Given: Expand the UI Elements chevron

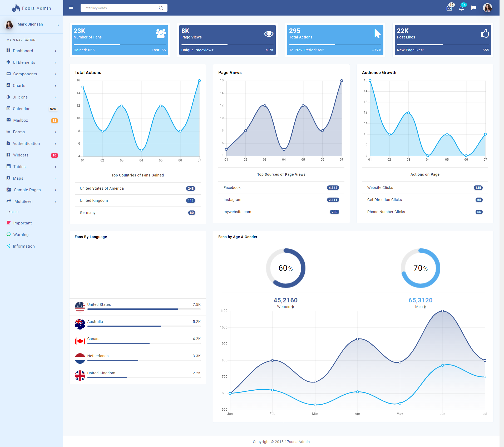Looking at the screenshot, I should (56, 62).
